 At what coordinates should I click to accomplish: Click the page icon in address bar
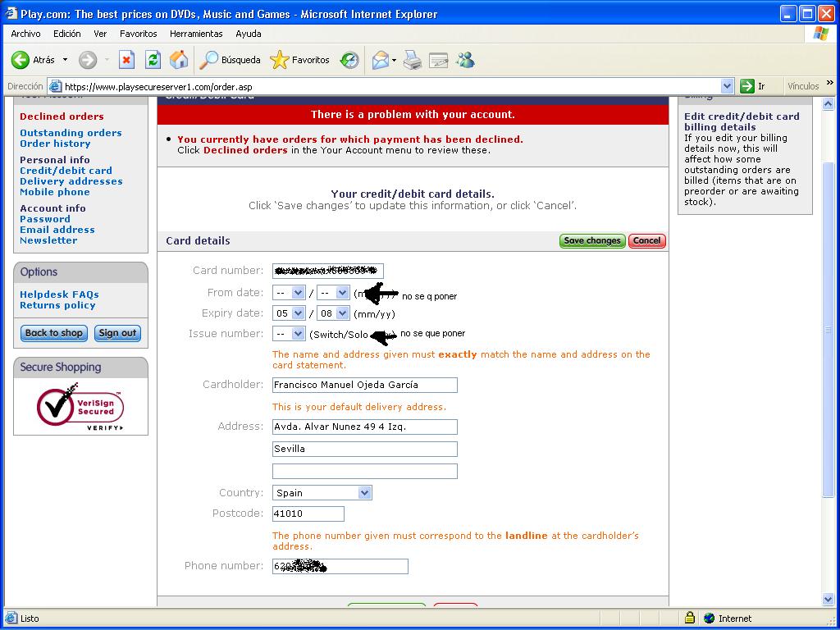[x=55, y=86]
